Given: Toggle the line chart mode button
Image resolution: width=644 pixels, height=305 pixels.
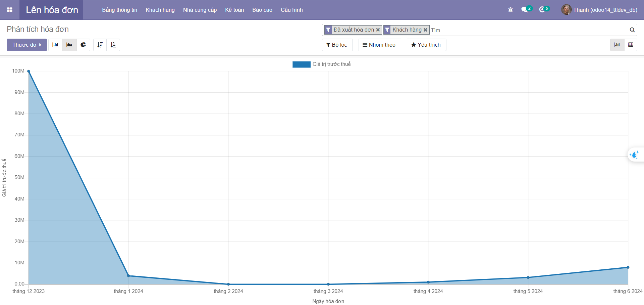Looking at the screenshot, I should tap(69, 45).
